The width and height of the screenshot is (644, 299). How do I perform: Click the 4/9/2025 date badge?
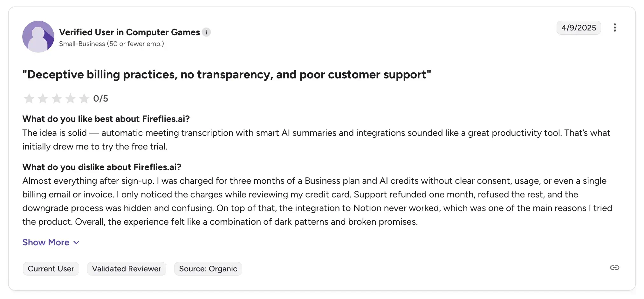(x=579, y=28)
